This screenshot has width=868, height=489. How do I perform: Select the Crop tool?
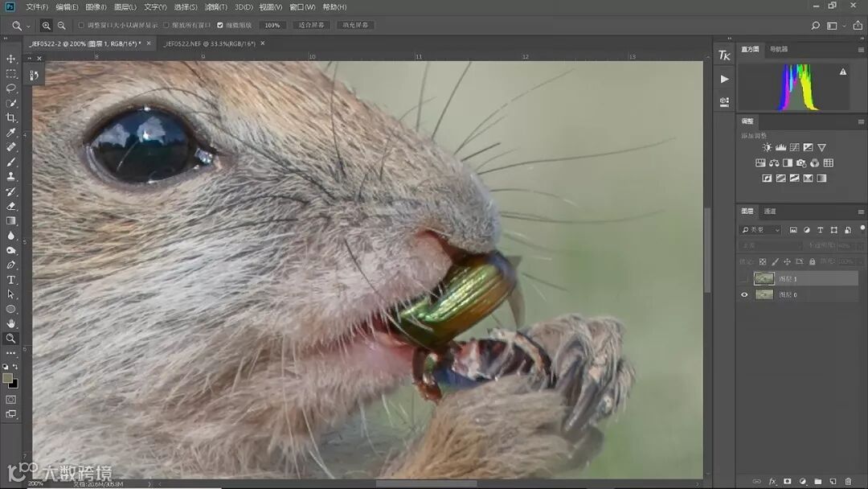[11, 118]
